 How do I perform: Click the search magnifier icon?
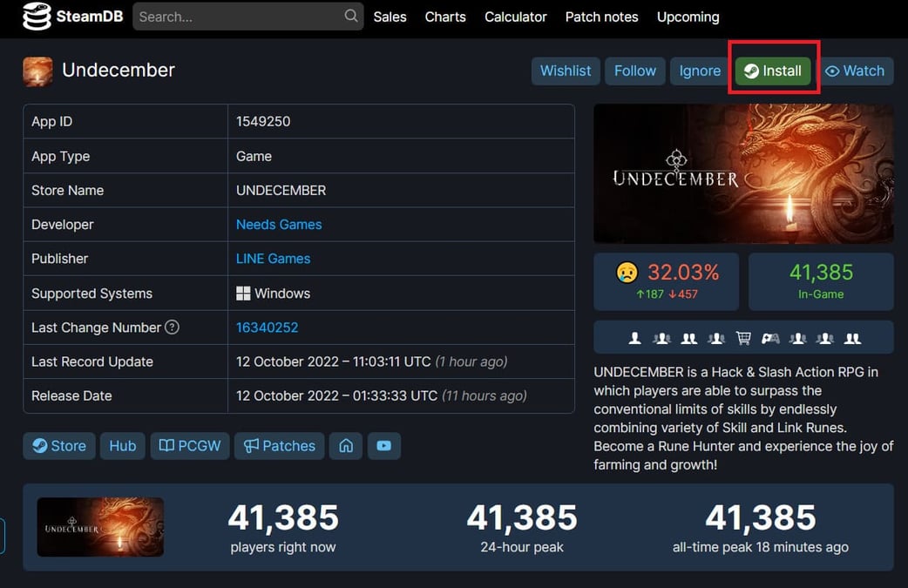click(351, 17)
